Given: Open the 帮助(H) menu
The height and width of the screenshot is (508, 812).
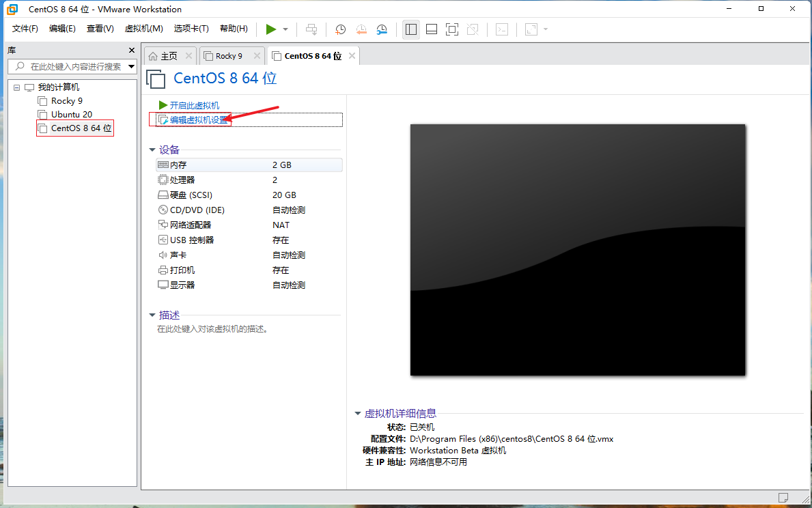Looking at the screenshot, I should coord(234,29).
